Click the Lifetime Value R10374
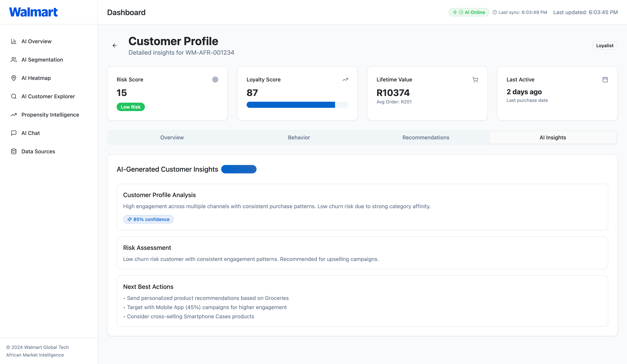Screen dimensions: 627x364 pos(393,93)
